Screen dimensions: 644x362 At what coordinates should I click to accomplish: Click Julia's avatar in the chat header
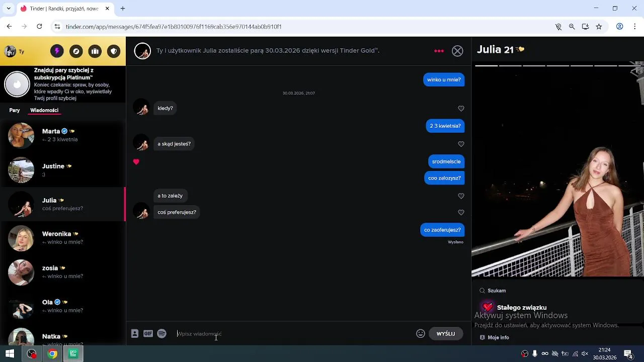[142, 51]
